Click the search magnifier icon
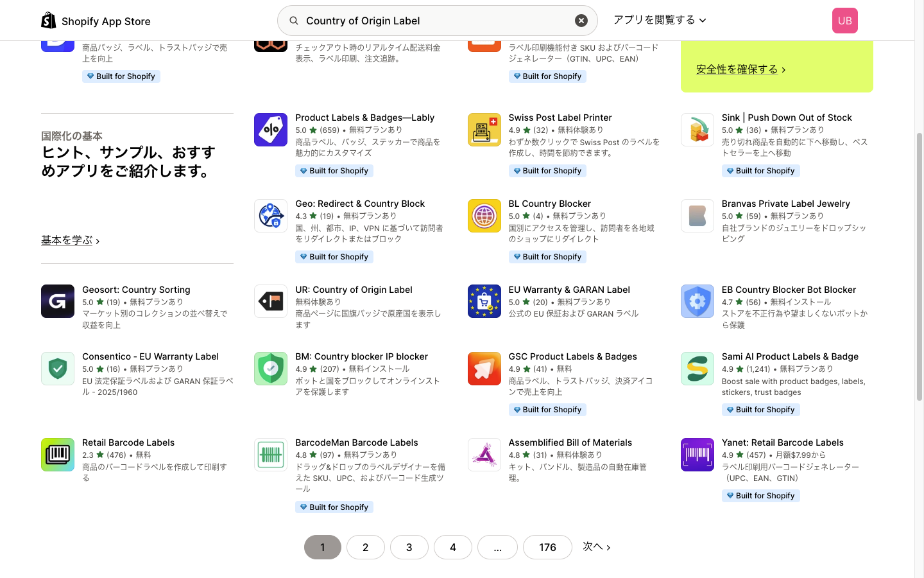This screenshot has height=578, width=924. [x=294, y=21]
